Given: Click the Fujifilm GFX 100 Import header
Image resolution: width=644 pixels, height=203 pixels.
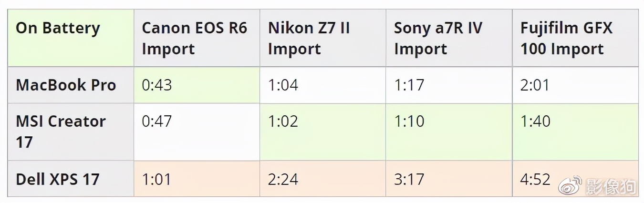Looking at the screenshot, I should (x=566, y=38).
